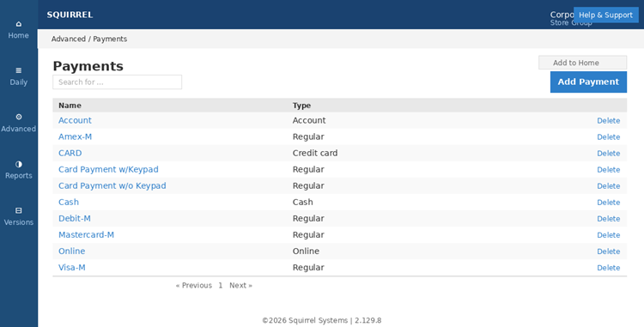Focus the Search for payments field
This screenshot has height=327, width=644.
pyautogui.click(x=117, y=82)
